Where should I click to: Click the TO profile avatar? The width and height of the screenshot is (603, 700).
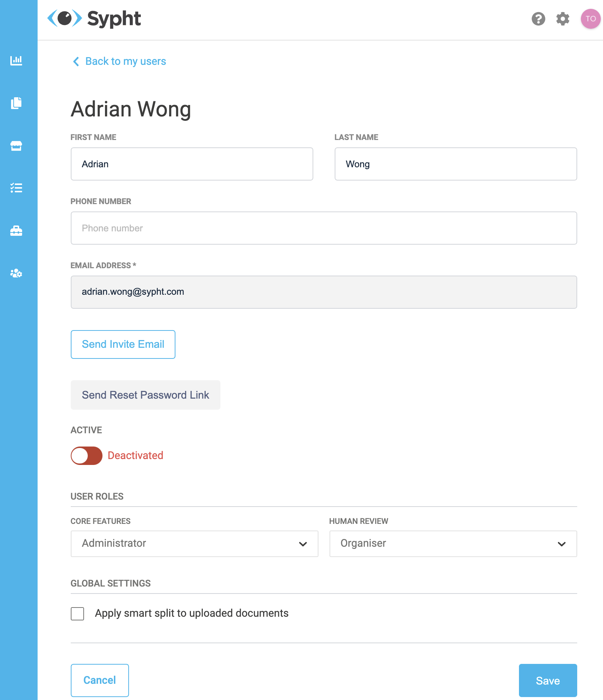(591, 19)
